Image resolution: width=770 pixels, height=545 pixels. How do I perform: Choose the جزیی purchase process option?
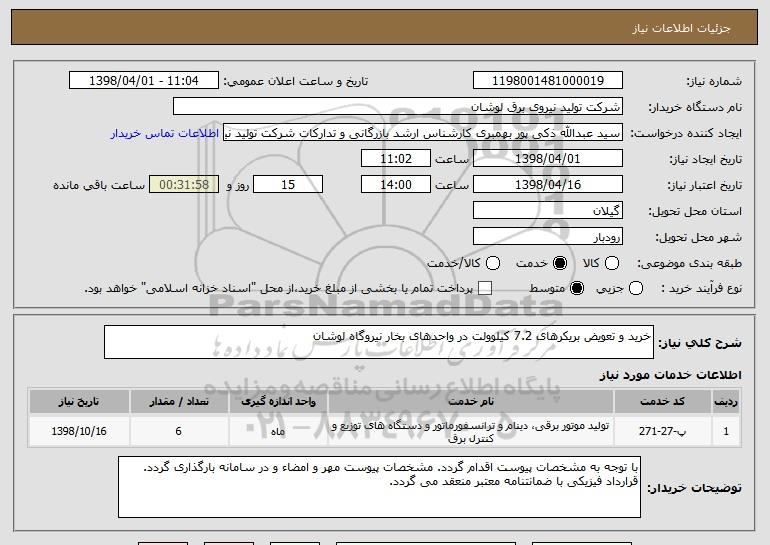coord(635,288)
